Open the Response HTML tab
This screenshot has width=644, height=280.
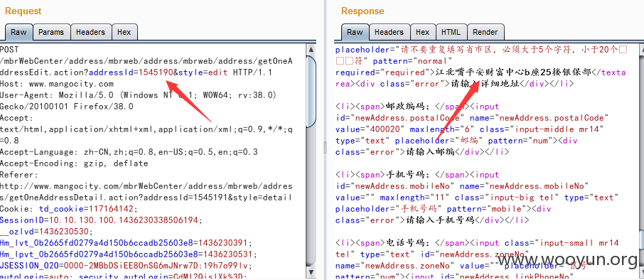[x=451, y=32]
